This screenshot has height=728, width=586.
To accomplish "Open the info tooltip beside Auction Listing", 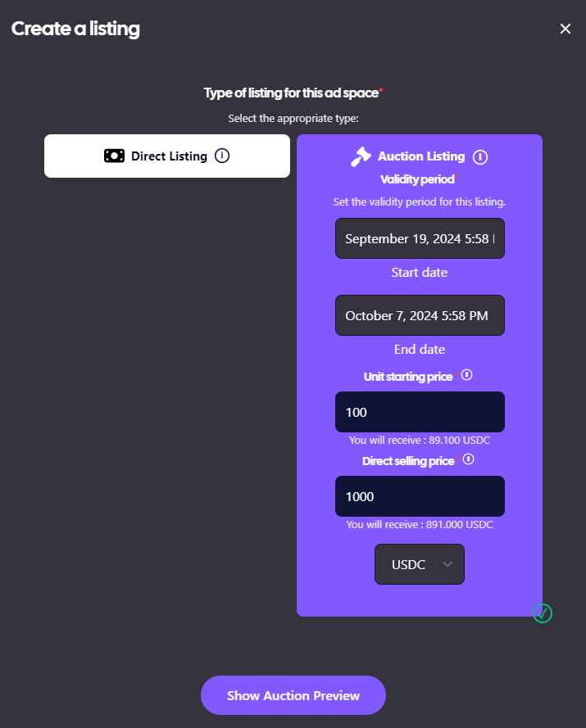I will pyautogui.click(x=480, y=157).
